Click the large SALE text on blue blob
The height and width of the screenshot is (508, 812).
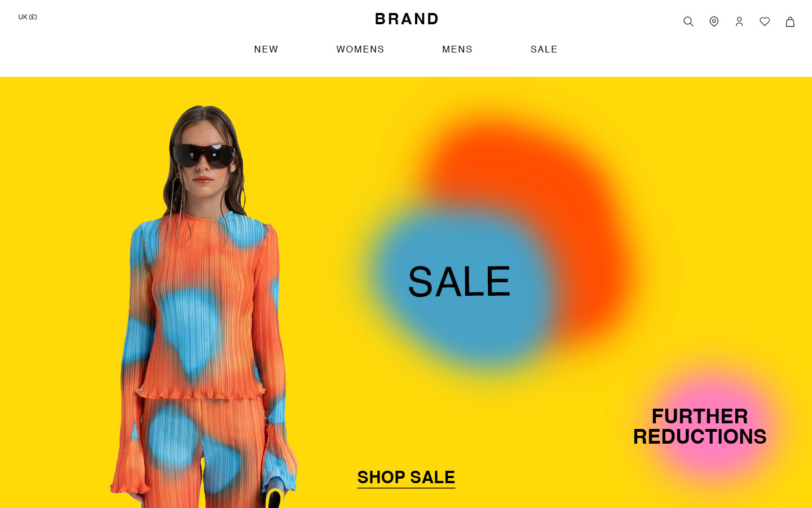tap(459, 282)
